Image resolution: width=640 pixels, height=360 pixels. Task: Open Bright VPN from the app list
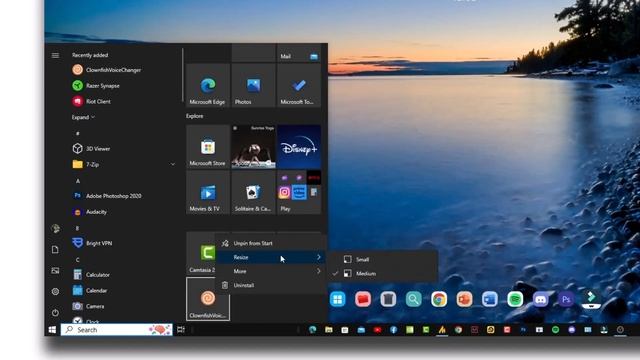pyautogui.click(x=92, y=243)
